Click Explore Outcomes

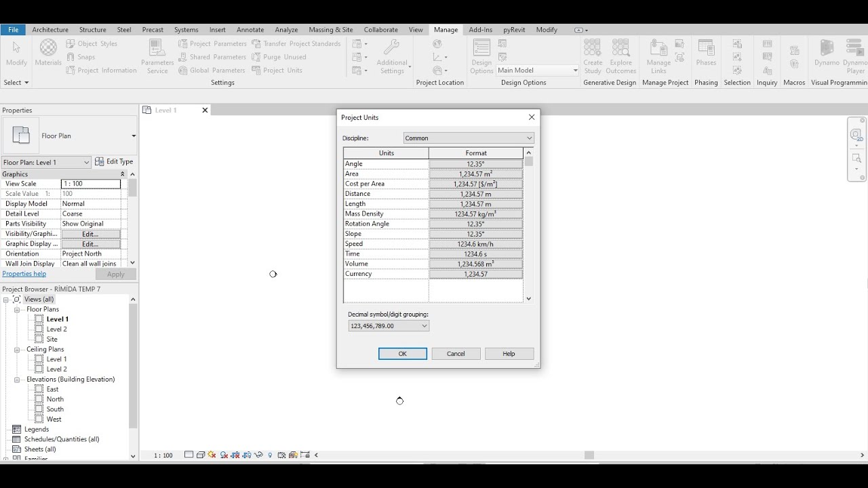tap(620, 56)
